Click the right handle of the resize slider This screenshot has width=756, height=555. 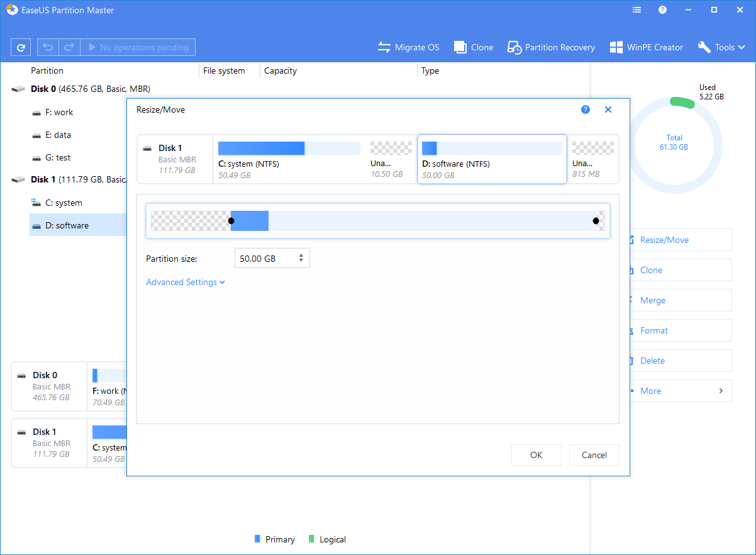596,221
